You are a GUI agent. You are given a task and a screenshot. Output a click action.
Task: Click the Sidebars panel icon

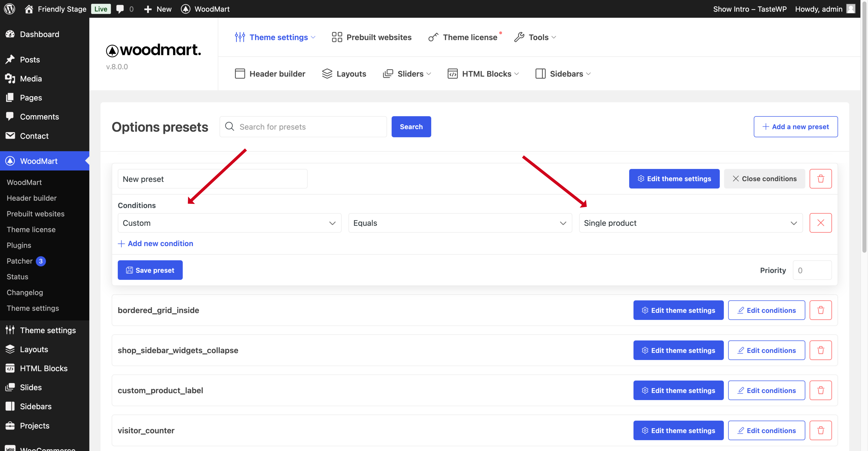coord(540,74)
